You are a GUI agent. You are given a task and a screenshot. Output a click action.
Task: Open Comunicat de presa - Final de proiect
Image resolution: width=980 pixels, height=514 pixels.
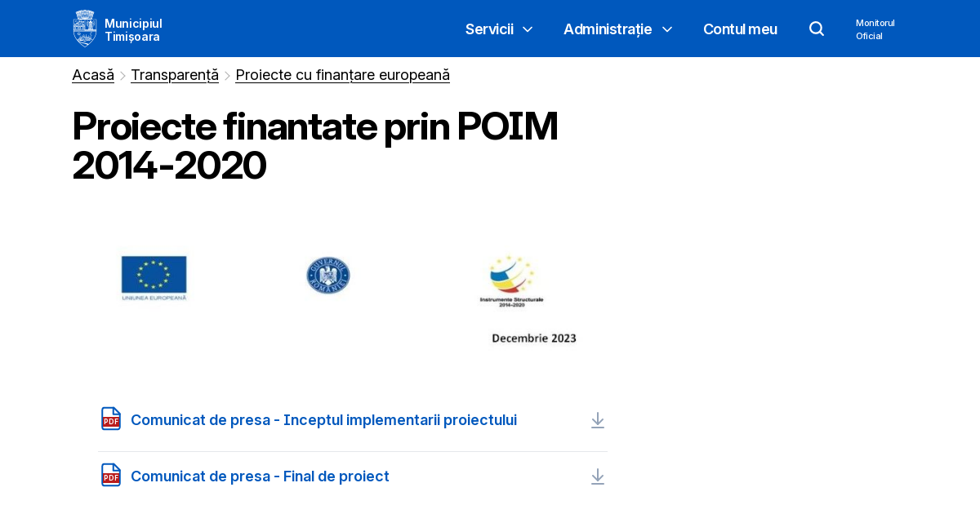pos(260,476)
